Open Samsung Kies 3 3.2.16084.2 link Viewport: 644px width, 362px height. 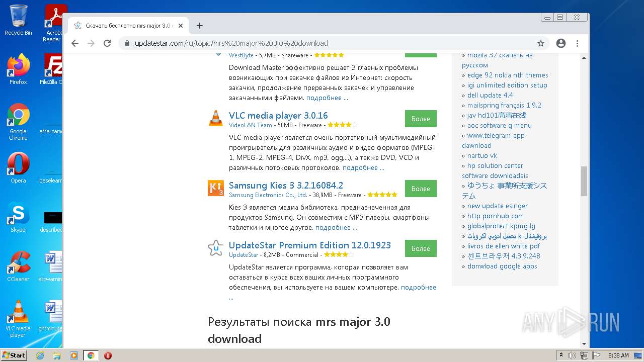(x=286, y=186)
